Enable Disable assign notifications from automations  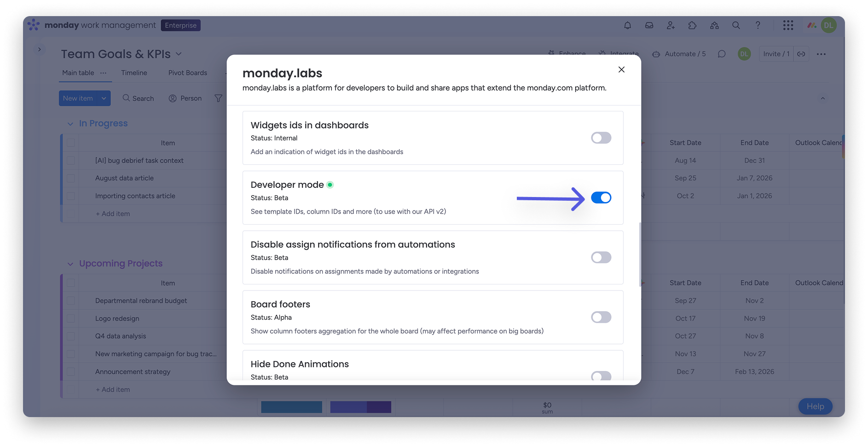click(x=601, y=257)
